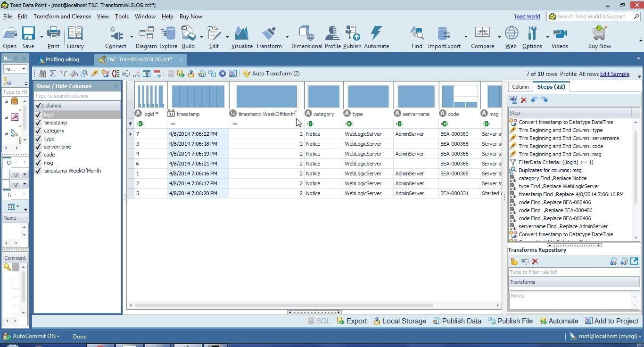Open the Automate lightning tool
This screenshot has height=347, width=644.
376,38
